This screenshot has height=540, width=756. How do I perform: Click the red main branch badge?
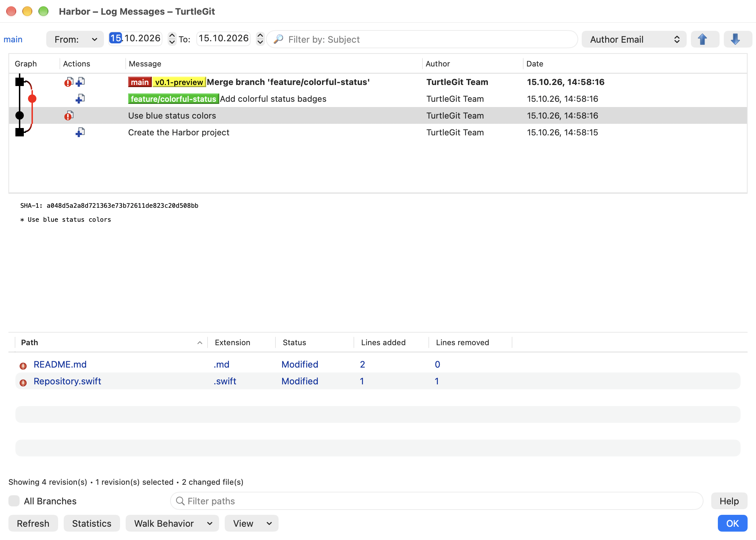coord(140,82)
